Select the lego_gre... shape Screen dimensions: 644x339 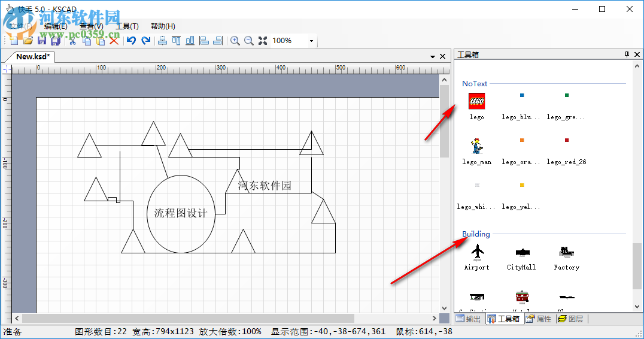566,106
